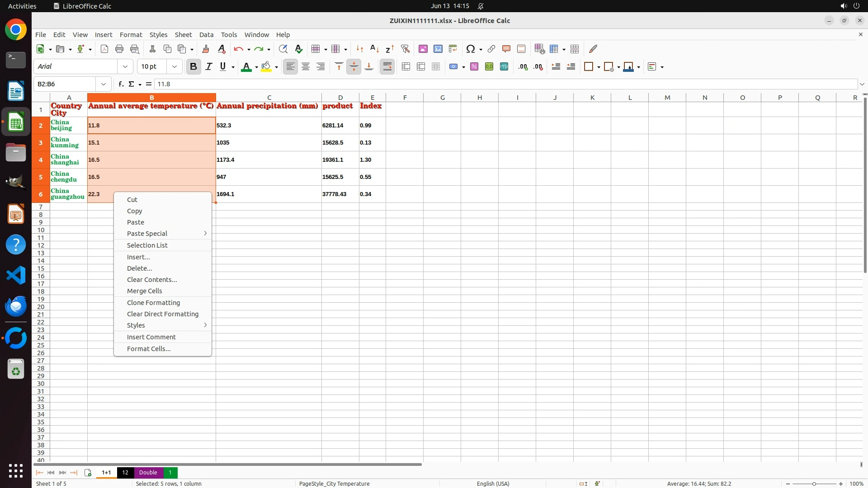868x488 pixels.
Task: Click the Clone Formatting paintbrush icon
Action: pyautogui.click(x=206, y=49)
